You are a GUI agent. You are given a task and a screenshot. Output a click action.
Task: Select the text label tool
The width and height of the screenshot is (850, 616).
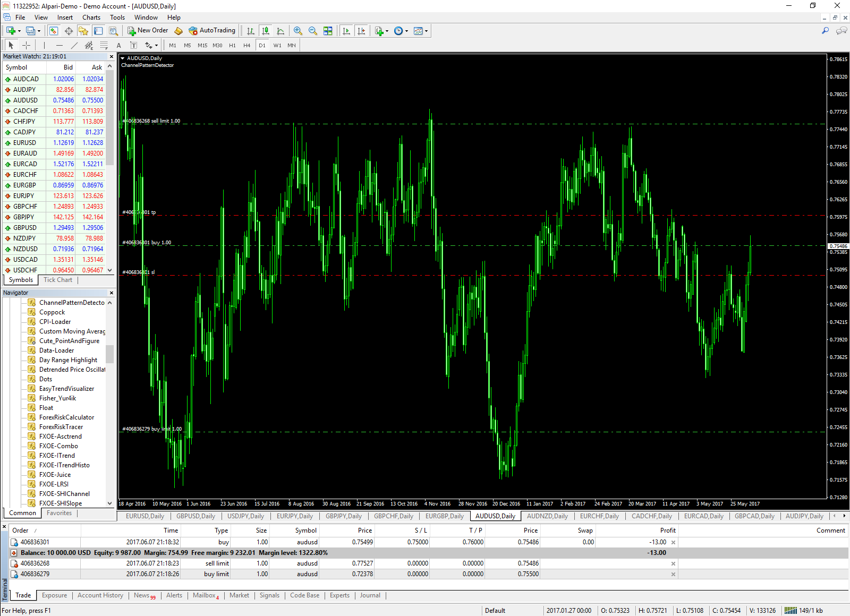[134, 45]
